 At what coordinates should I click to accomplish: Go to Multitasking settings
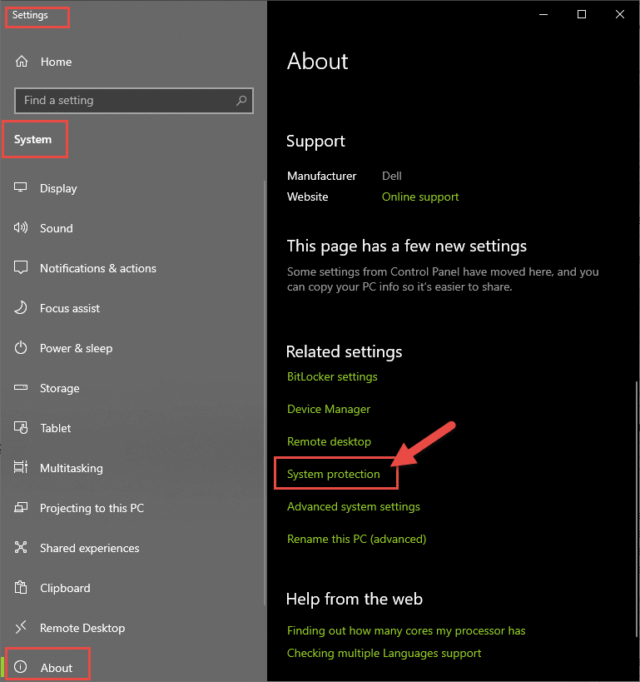[x=131, y=468]
